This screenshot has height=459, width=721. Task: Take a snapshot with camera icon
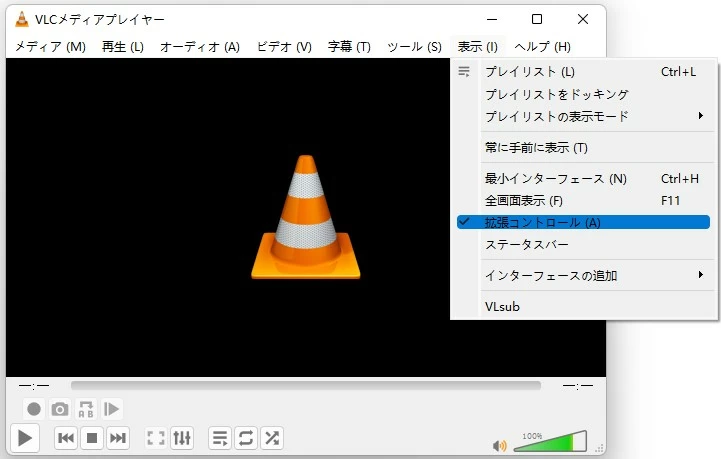click(60, 409)
